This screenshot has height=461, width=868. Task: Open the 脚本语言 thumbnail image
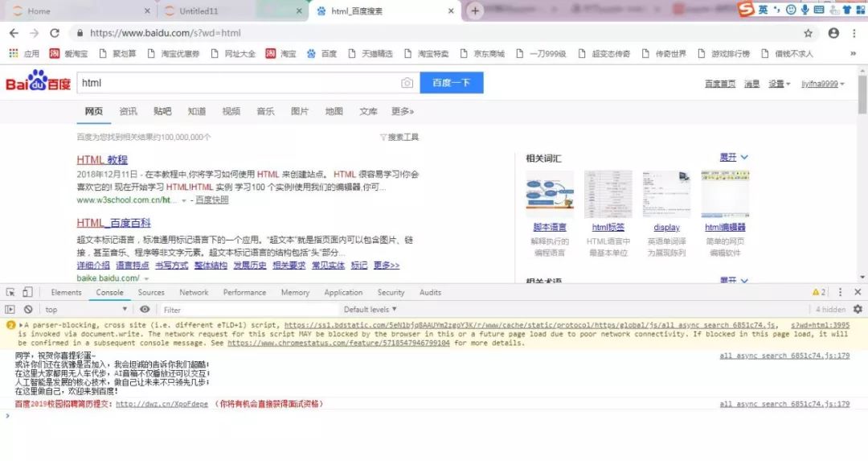coord(550,195)
